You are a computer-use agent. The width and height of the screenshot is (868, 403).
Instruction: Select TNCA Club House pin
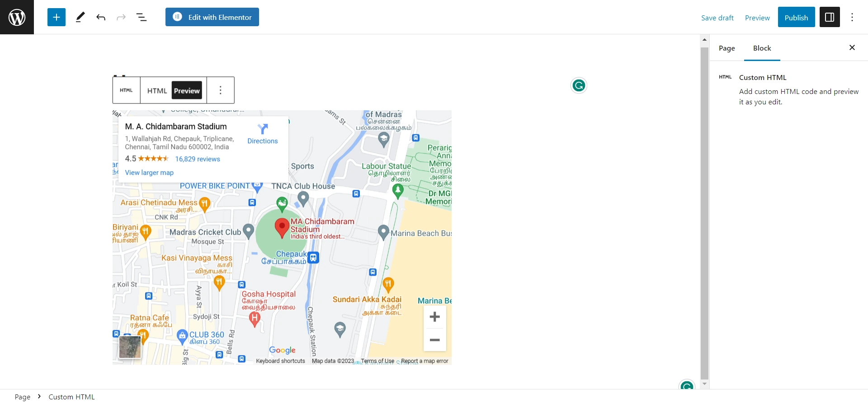(303, 198)
